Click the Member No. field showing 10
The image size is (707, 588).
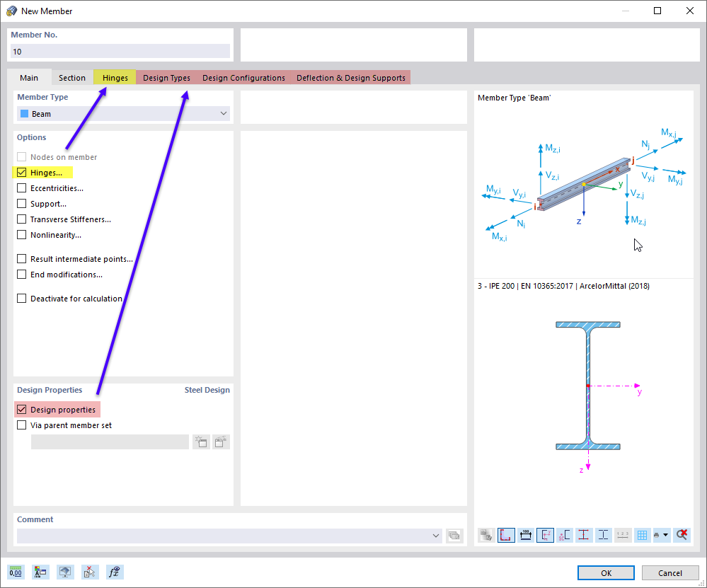[x=120, y=52]
